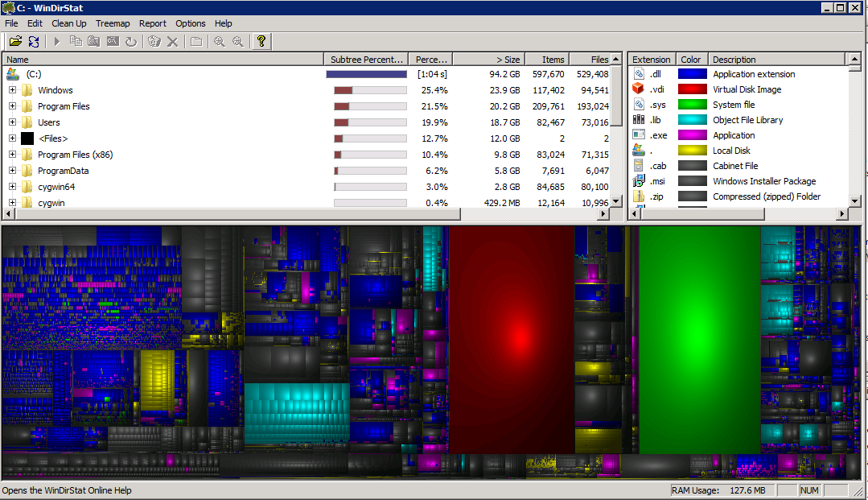868x500 pixels.
Task: Click the Zoom In magnifier icon
Action: (219, 41)
